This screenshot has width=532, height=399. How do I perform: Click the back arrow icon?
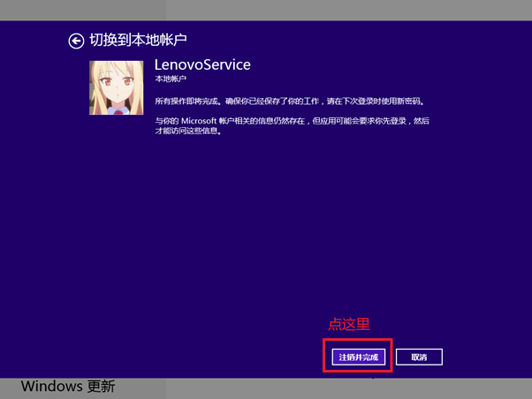click(76, 41)
